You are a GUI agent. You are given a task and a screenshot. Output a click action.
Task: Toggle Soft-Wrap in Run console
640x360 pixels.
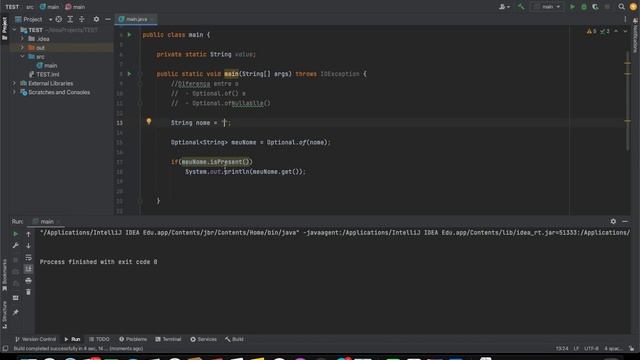point(28,257)
